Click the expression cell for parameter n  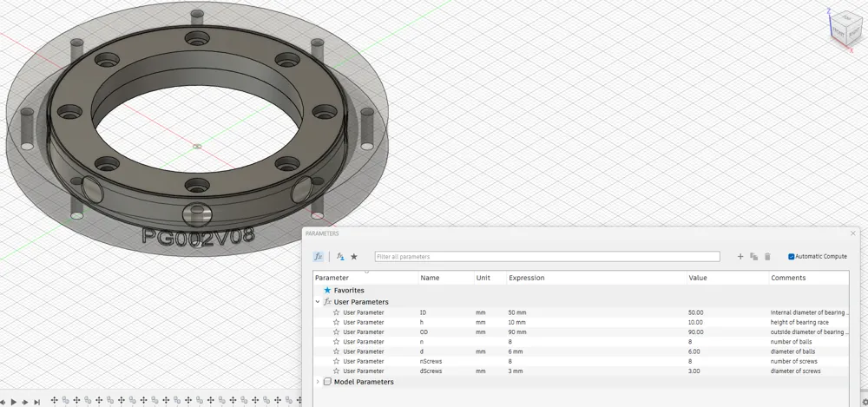pos(596,342)
